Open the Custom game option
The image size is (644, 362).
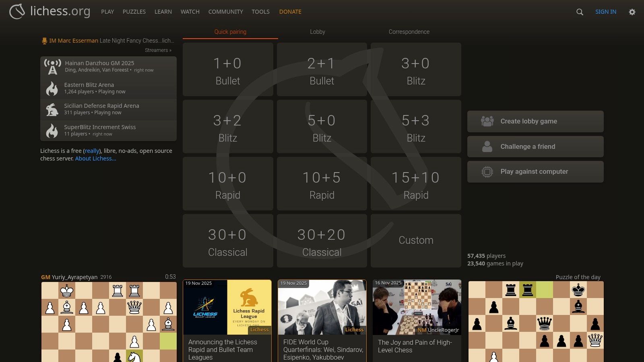tap(416, 240)
